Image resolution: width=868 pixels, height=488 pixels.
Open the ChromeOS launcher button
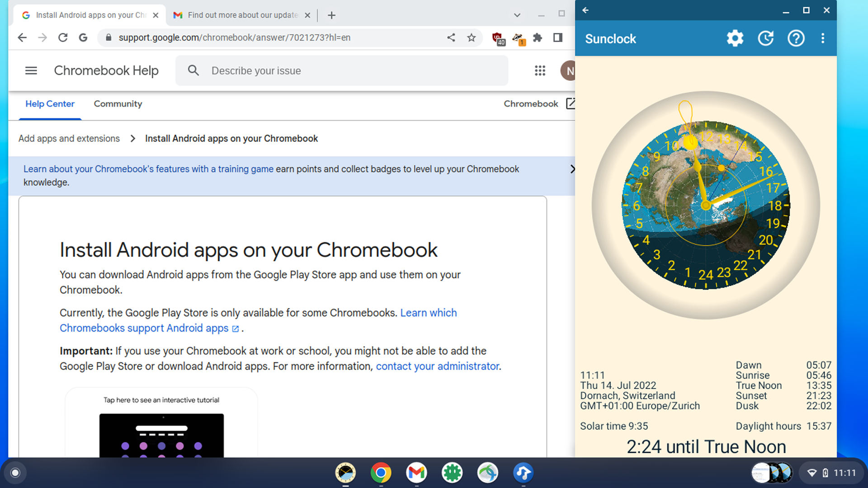[15, 473]
